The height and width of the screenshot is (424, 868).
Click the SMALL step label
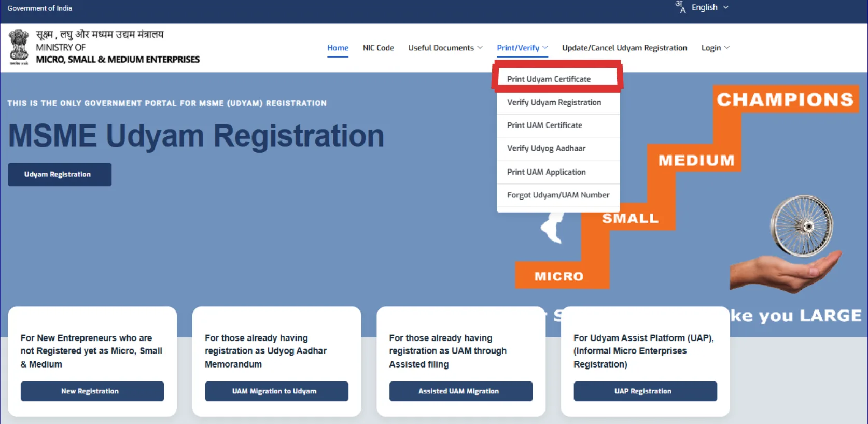pyautogui.click(x=630, y=218)
